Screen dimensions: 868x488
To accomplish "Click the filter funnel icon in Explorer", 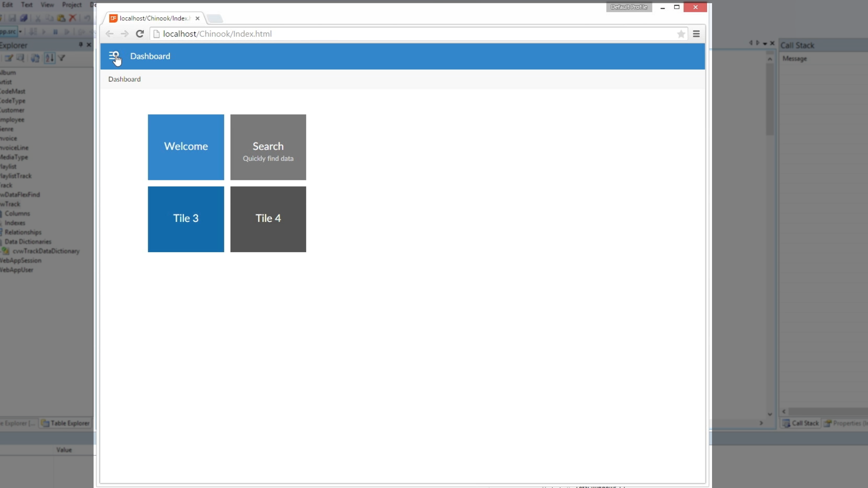I will click(x=62, y=58).
